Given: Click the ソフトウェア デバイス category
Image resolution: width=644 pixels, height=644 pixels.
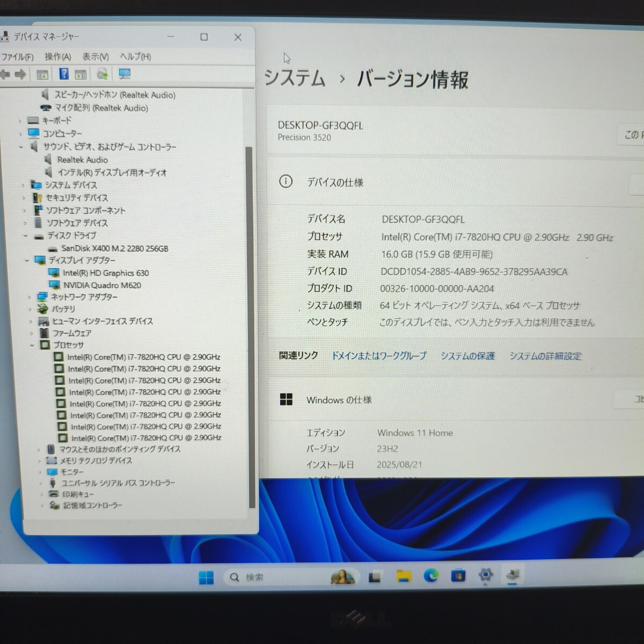Looking at the screenshot, I should click(77, 223).
